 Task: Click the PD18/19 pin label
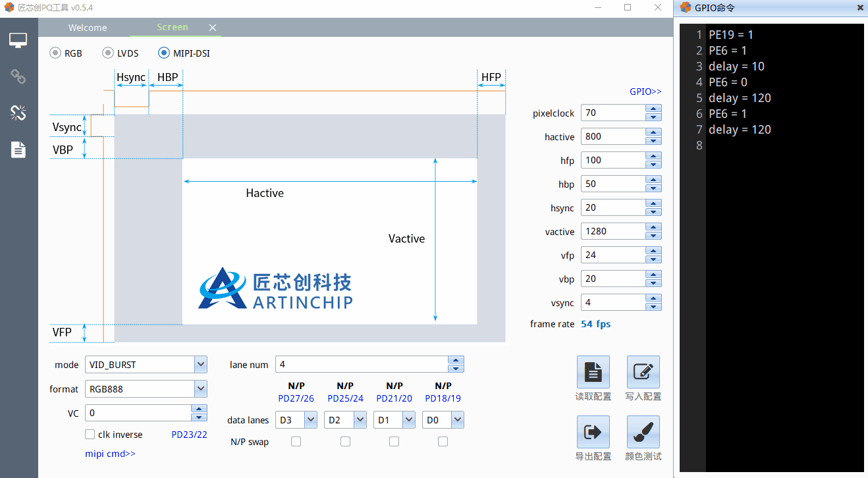tap(443, 398)
